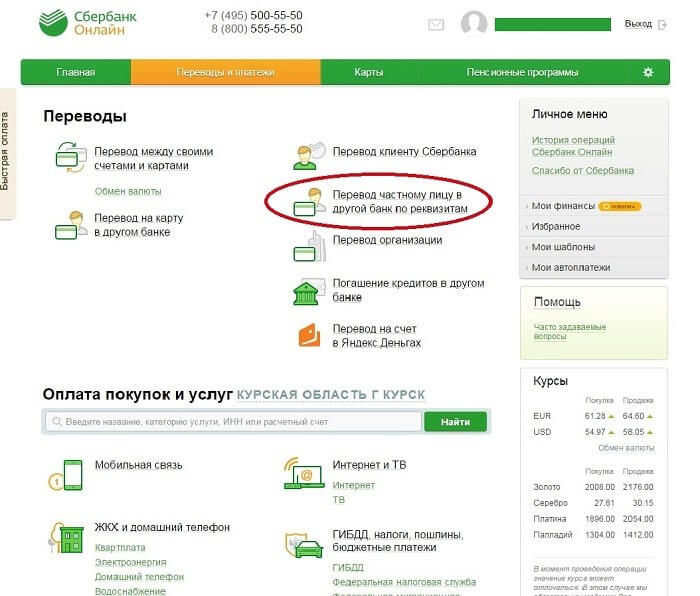Expand Мои шаблоны section

594,247
